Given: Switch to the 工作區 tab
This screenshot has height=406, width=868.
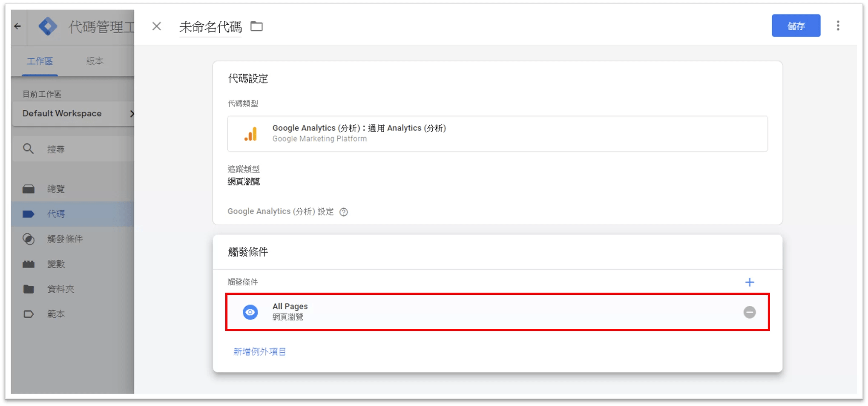Looking at the screenshot, I should [x=40, y=61].
